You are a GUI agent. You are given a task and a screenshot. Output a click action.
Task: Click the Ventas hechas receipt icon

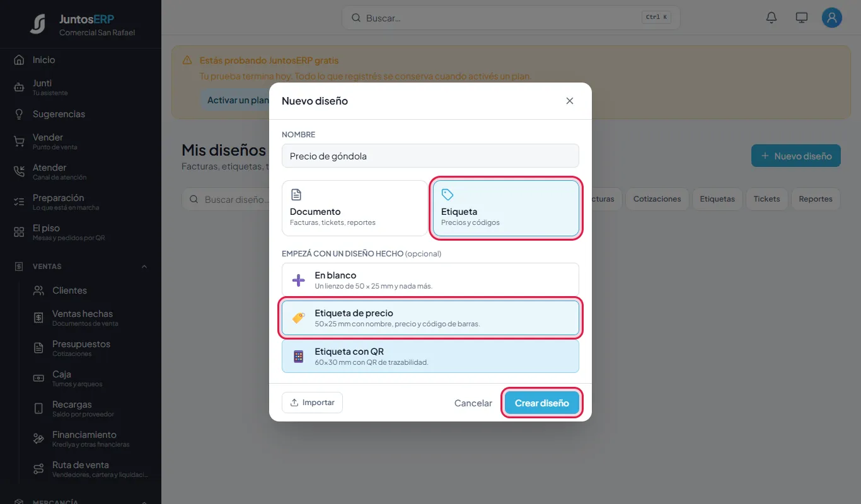[38, 318]
